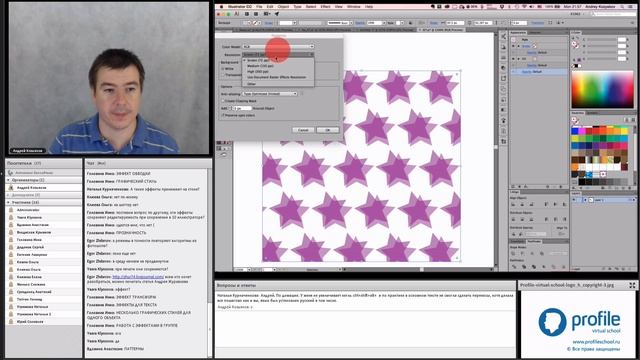Expand Layer 1 disclosure triangle in Layers panel
The height and width of the screenshot is (360, 640).
(x=585, y=200)
